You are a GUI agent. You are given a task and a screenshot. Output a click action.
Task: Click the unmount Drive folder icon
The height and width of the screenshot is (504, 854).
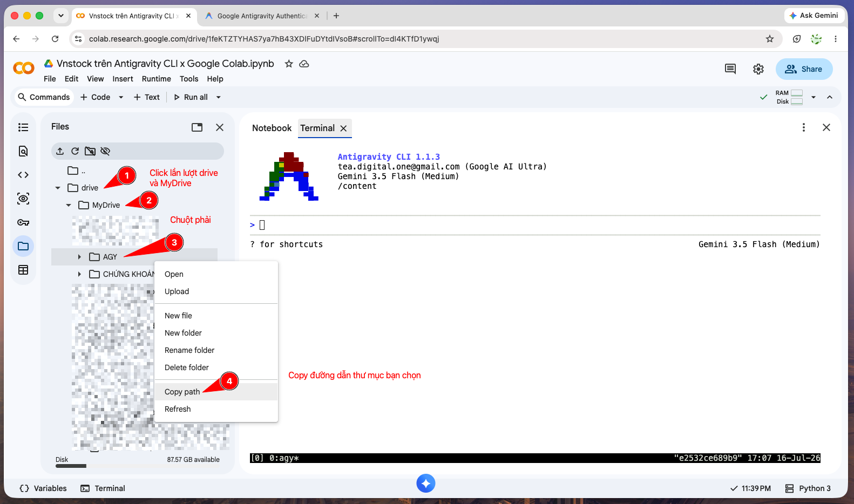click(90, 151)
